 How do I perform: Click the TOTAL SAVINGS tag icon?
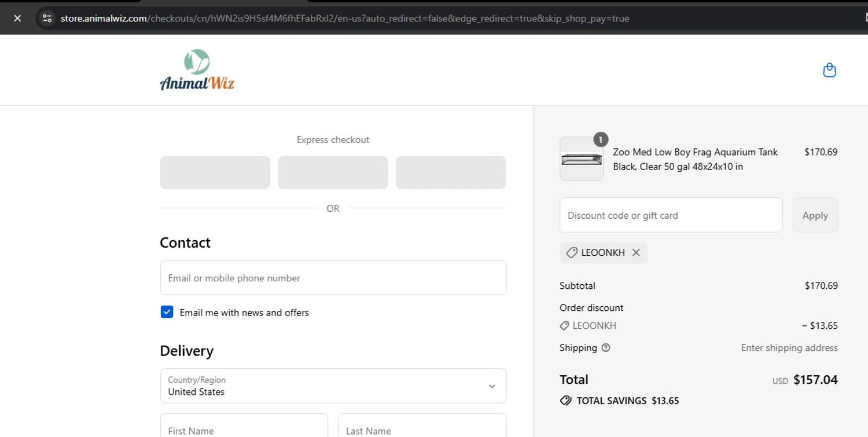565,401
